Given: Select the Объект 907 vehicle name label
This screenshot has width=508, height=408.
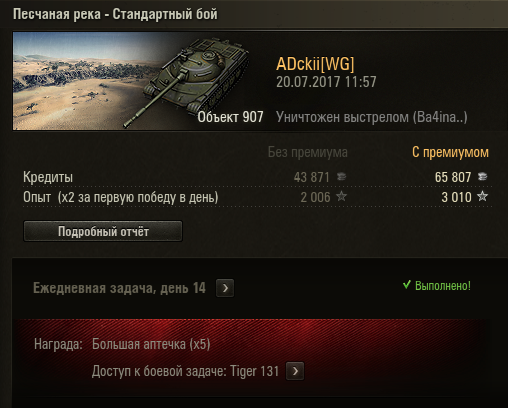Looking at the screenshot, I should point(230,117).
